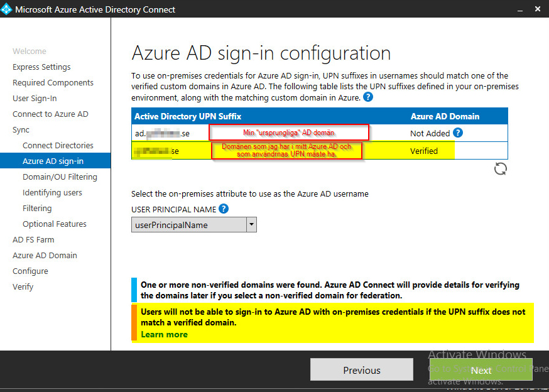
Task: Click help icon beside USER PRINCIPAL NAME
Action: (224, 209)
